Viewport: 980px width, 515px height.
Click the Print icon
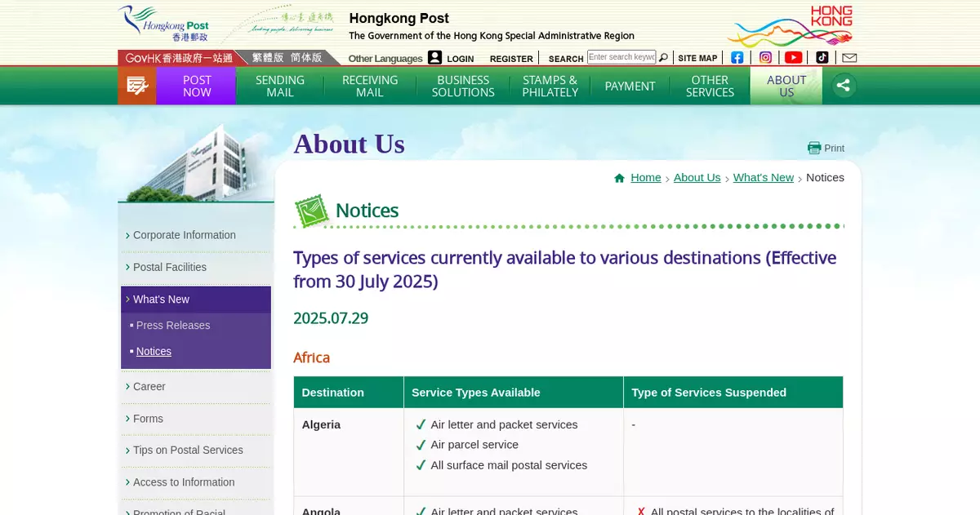pos(826,148)
